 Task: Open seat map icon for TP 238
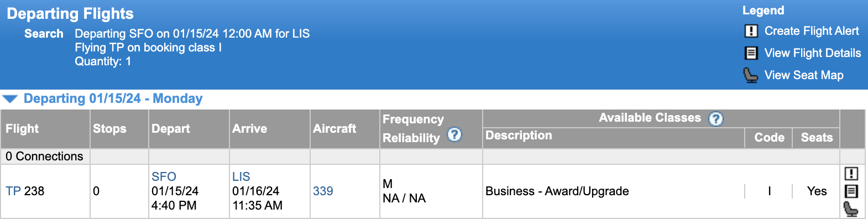coord(851,209)
